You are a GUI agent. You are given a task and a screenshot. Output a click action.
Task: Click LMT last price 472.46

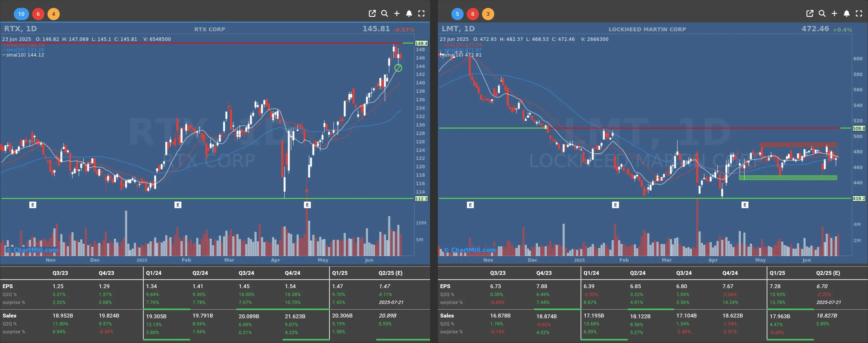(815, 29)
